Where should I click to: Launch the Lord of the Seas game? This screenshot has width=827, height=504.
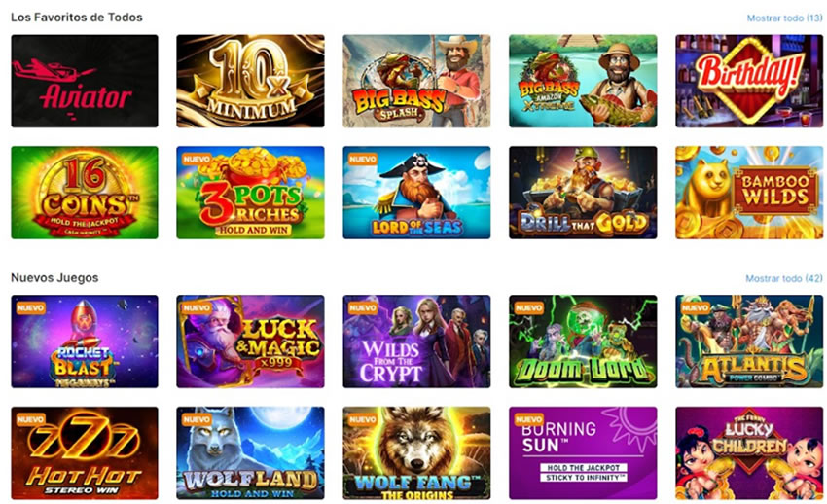(416, 193)
